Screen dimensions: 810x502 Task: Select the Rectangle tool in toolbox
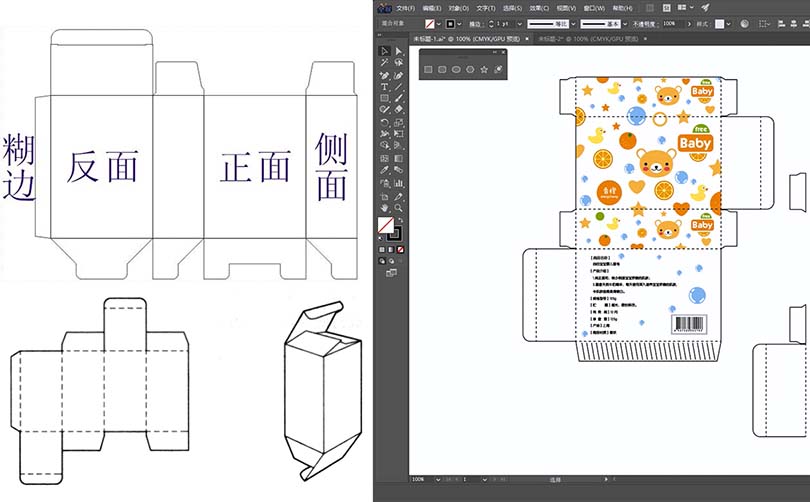pos(384,98)
